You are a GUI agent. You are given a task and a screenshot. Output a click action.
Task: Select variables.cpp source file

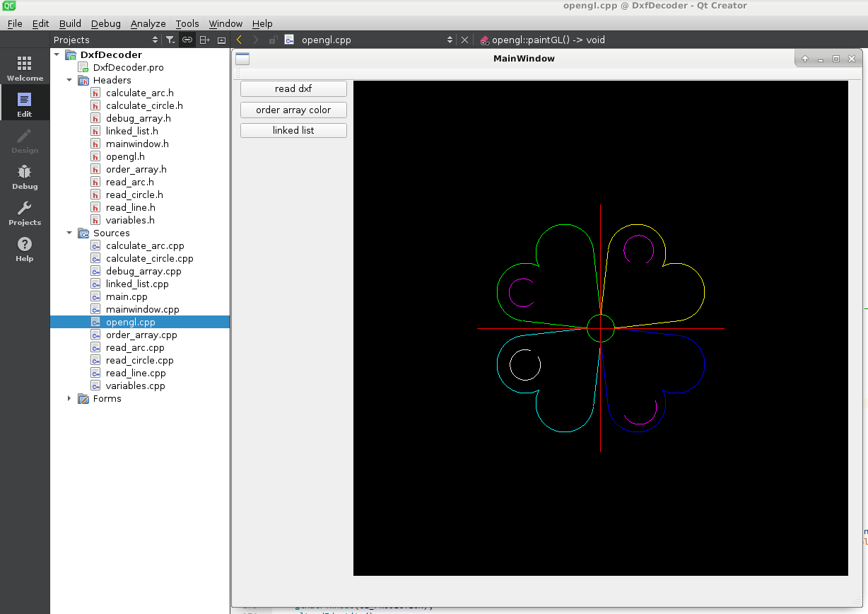click(135, 386)
